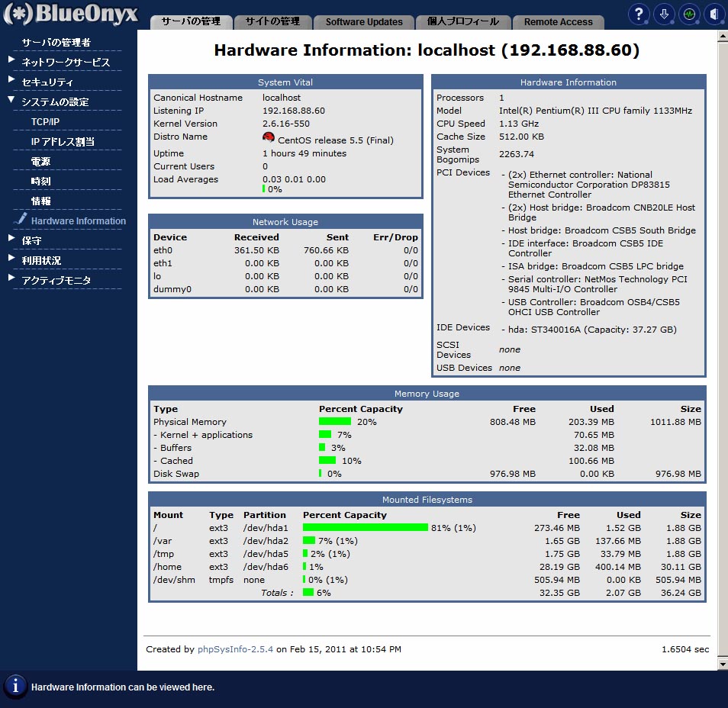Expand the アクティブモニタ menu arrow
Image resolution: width=728 pixels, height=708 pixels.
pos(11,278)
